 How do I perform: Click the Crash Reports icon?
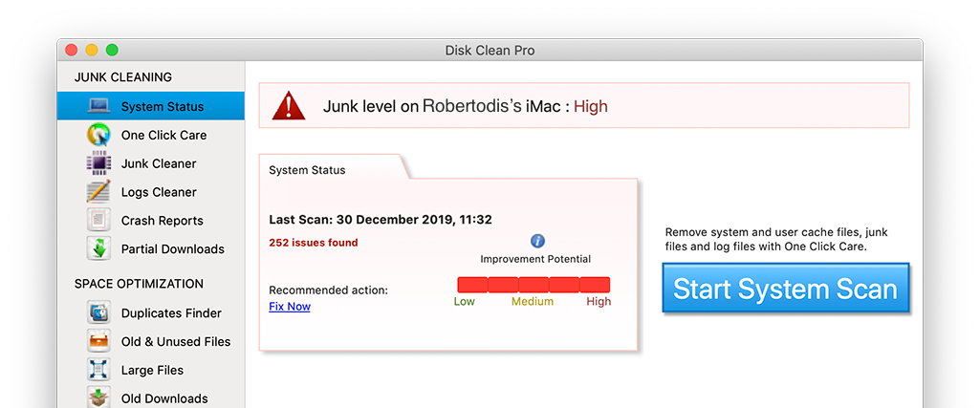pos(98,220)
